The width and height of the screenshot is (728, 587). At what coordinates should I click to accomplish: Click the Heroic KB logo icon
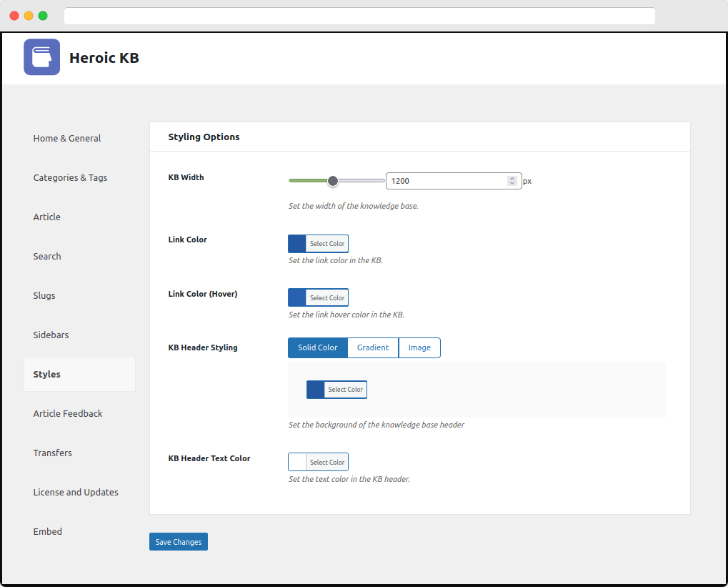pos(41,57)
